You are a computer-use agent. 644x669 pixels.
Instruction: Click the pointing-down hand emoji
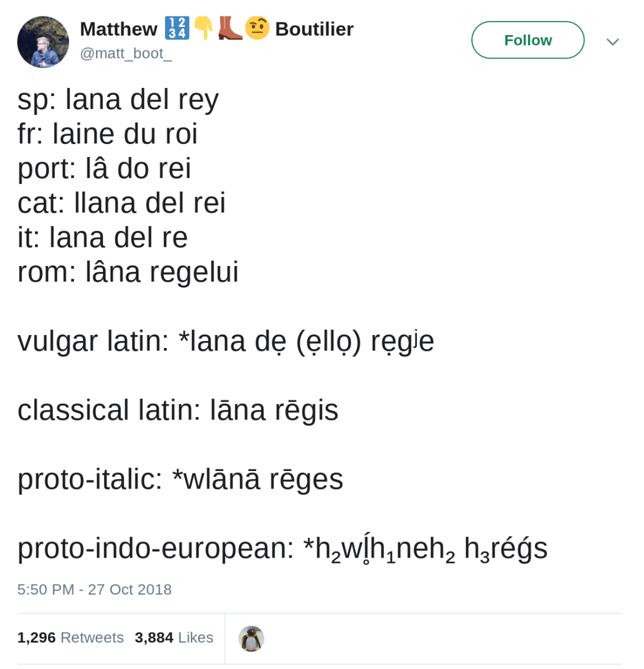[203, 28]
